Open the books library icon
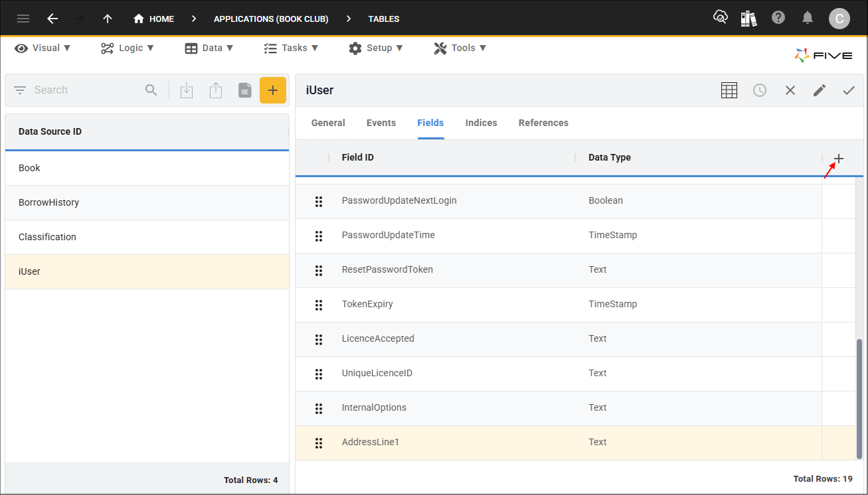This screenshot has height=495, width=868. 749,19
